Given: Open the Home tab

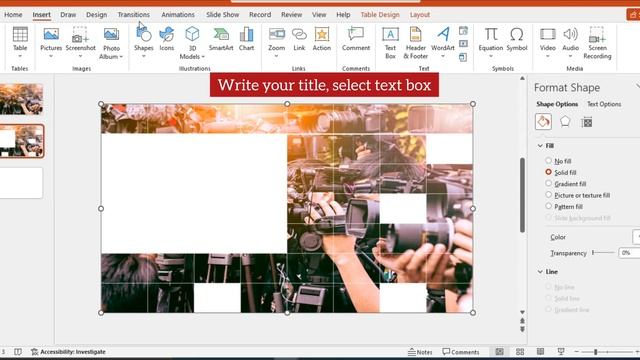Looking at the screenshot, I should [13, 15].
